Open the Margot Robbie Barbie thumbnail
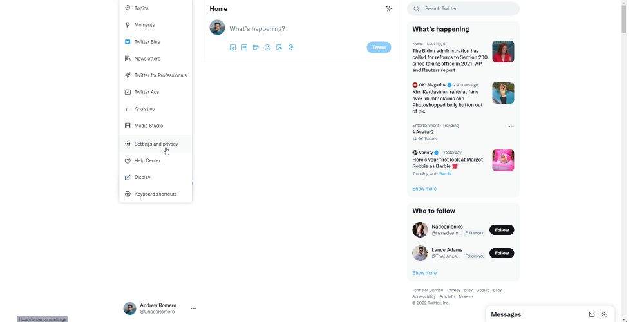The image size is (644, 322). point(503,160)
